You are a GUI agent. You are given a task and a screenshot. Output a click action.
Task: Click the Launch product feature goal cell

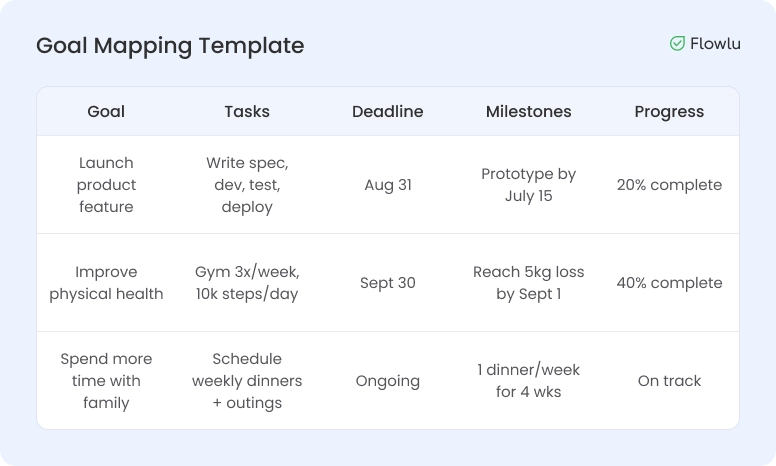[106, 185]
